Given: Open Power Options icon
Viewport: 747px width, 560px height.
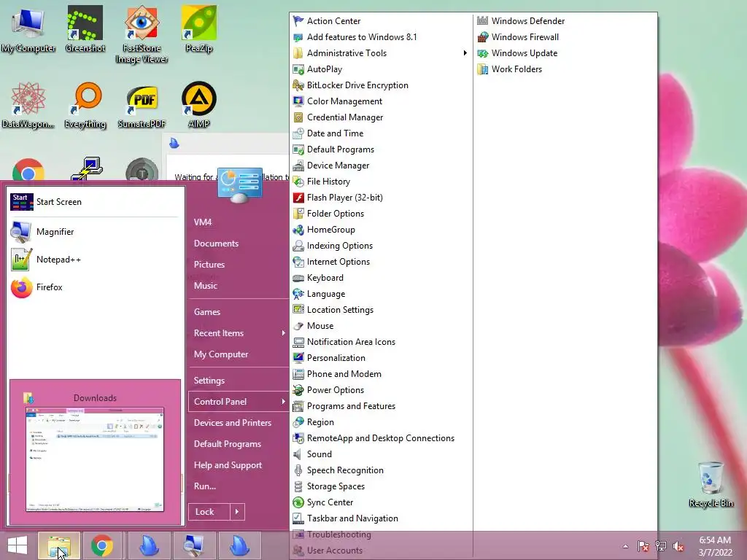Looking at the screenshot, I should (298, 390).
